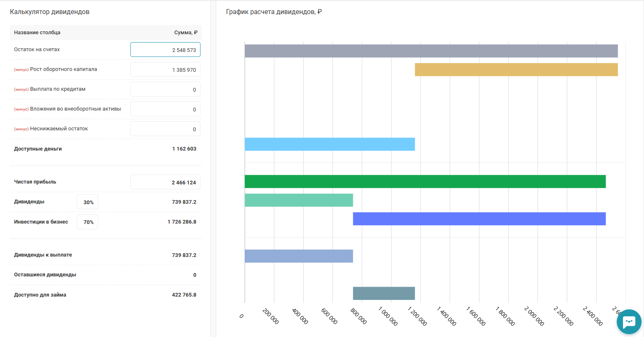Change the Дивиденды 30% percentage field
Image resolution: width=644 pixels, height=337 pixels.
coord(87,202)
